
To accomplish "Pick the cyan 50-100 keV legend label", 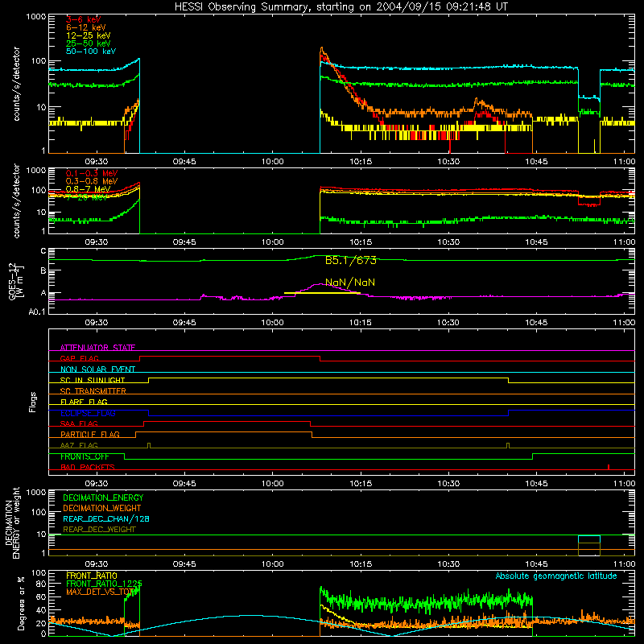I will point(91,52).
